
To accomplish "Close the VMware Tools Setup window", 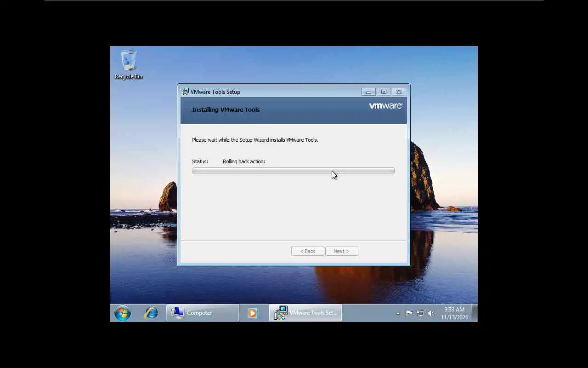I will click(x=399, y=92).
